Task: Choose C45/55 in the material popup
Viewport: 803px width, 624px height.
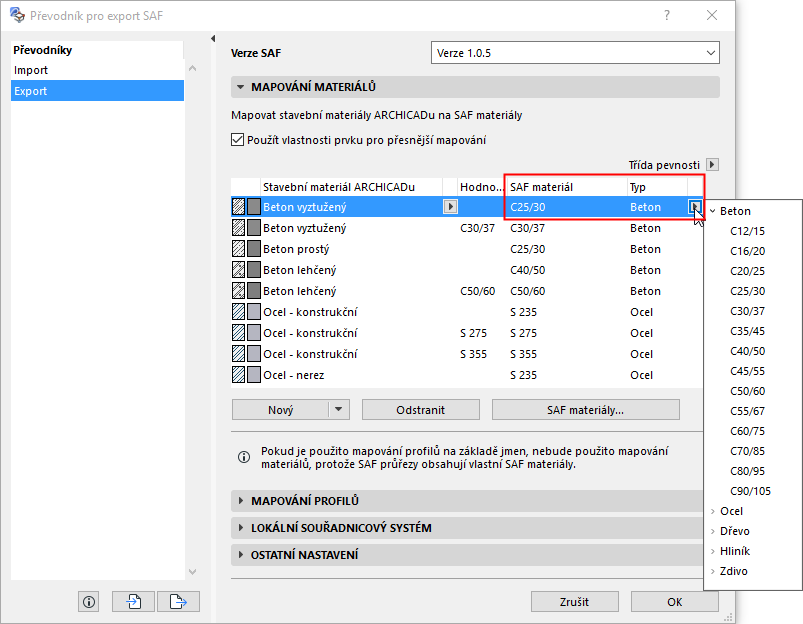Action: (x=747, y=371)
